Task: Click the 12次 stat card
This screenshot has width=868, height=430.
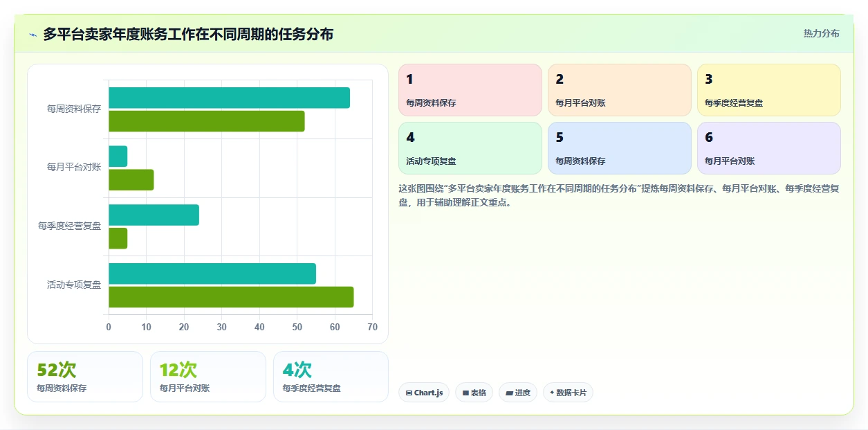Action: 208,377
